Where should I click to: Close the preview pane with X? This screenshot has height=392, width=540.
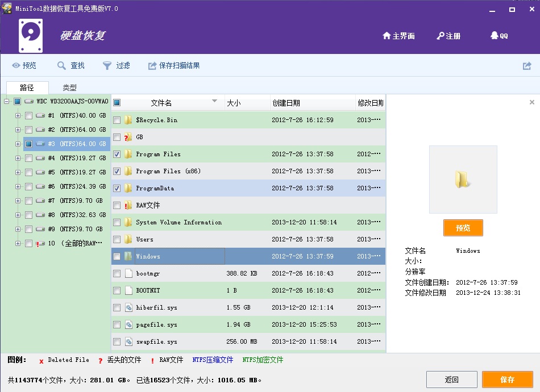pyautogui.click(x=531, y=102)
